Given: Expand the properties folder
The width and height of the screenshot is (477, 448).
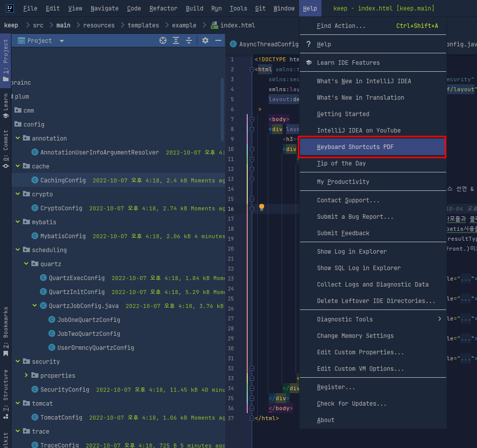Looking at the screenshot, I should [x=26, y=375].
